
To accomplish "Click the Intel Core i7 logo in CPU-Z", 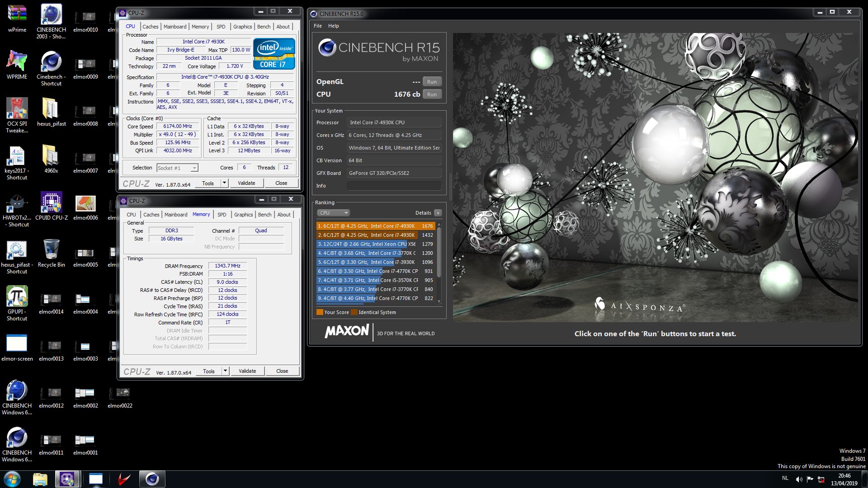I will [x=274, y=54].
